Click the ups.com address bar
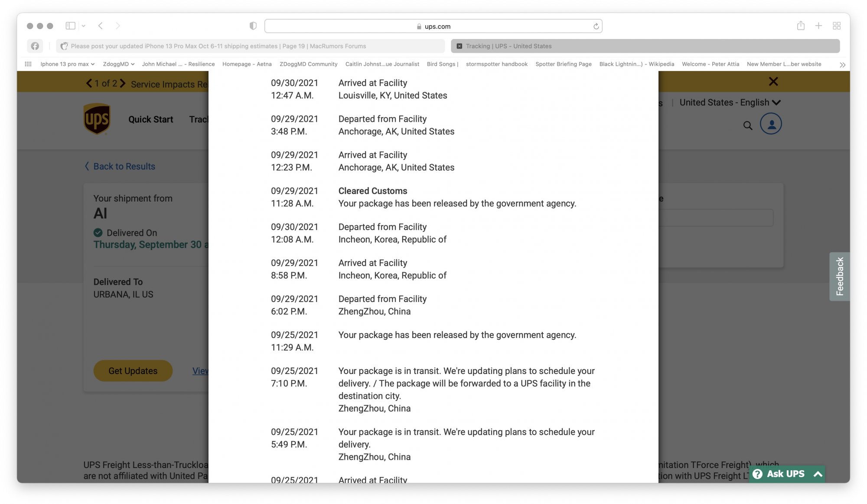This screenshot has width=867, height=504. [x=433, y=26]
